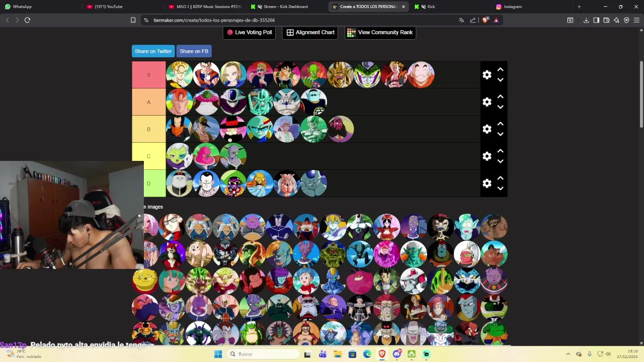Select the yellow bear character in image pool

pos(145,281)
